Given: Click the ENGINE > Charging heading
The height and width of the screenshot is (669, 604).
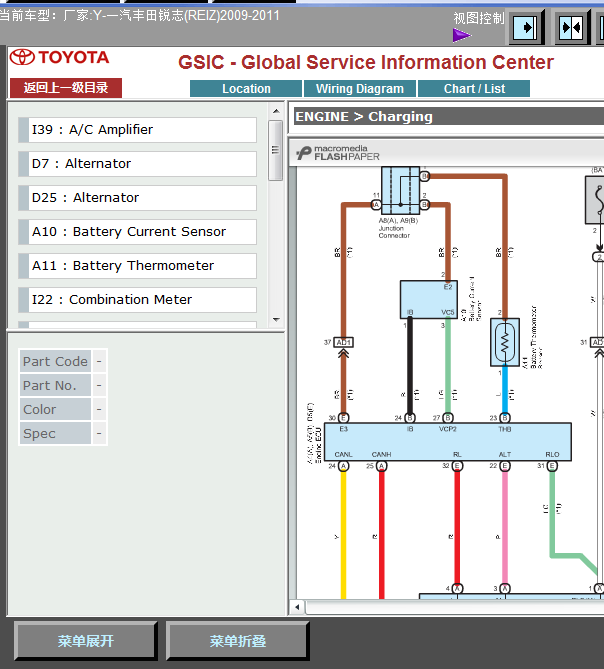Looking at the screenshot, I should pyautogui.click(x=364, y=116).
